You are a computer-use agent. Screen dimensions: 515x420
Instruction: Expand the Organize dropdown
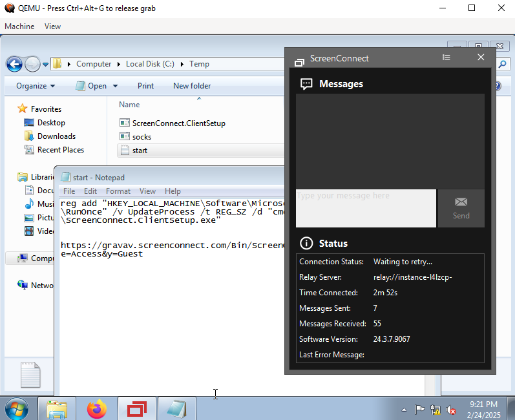(x=36, y=86)
